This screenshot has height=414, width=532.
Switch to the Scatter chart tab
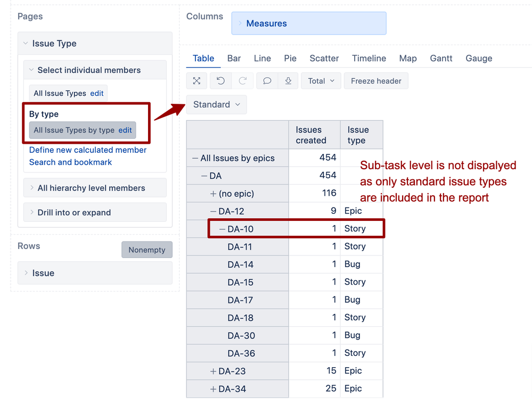click(324, 59)
